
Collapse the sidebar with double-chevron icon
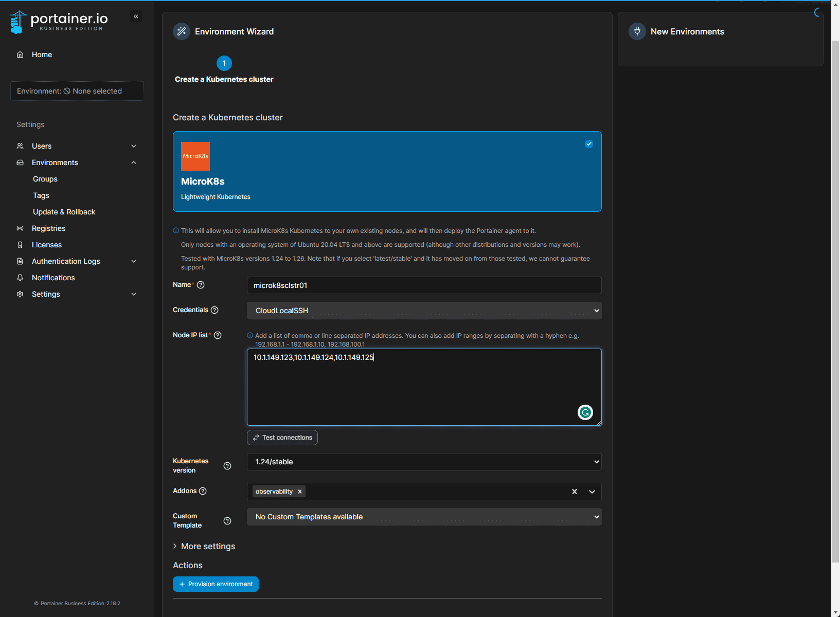click(x=136, y=16)
